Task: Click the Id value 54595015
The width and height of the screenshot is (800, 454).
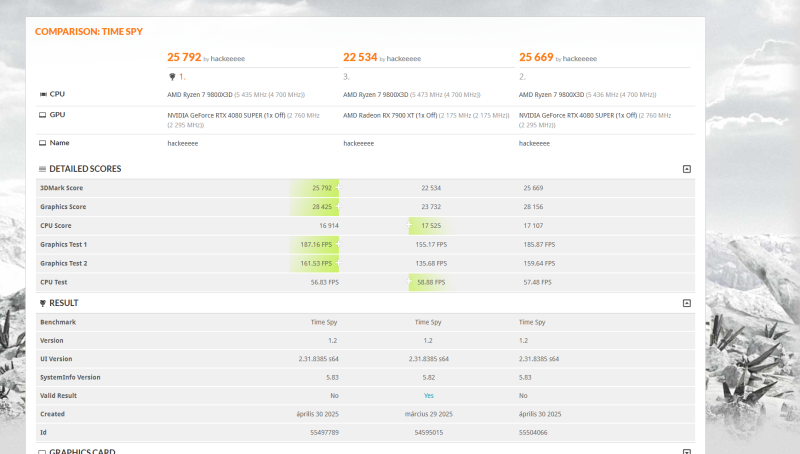Action: [x=429, y=432]
